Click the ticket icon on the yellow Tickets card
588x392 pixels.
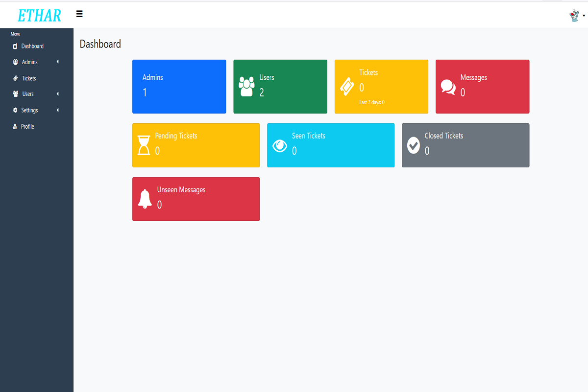347,87
